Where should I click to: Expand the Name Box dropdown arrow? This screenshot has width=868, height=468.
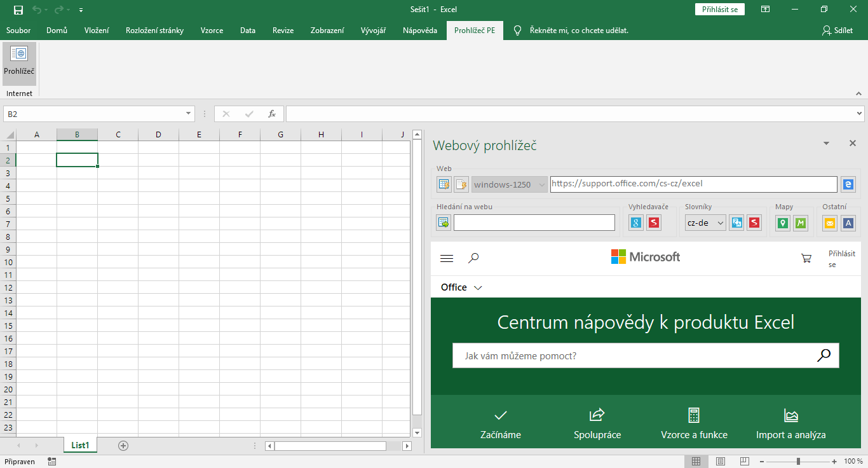tap(188, 114)
